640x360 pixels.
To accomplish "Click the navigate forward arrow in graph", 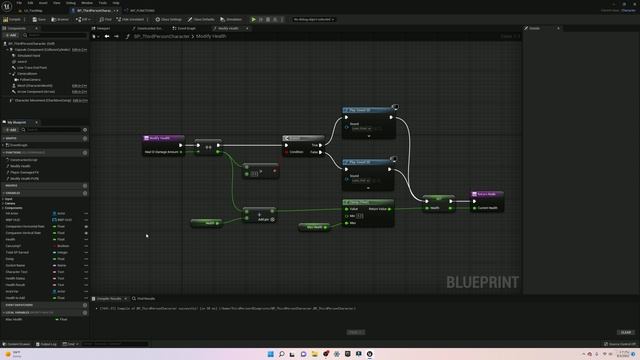I will coord(116,36).
